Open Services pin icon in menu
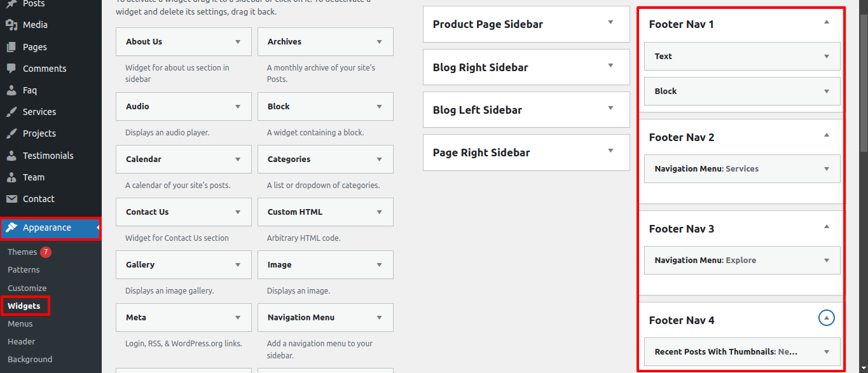Image resolution: width=868 pixels, height=373 pixels. [11, 112]
